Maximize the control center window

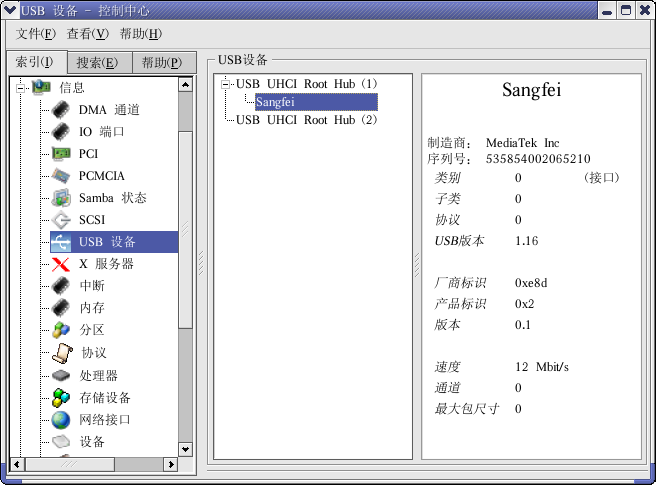click(626, 10)
